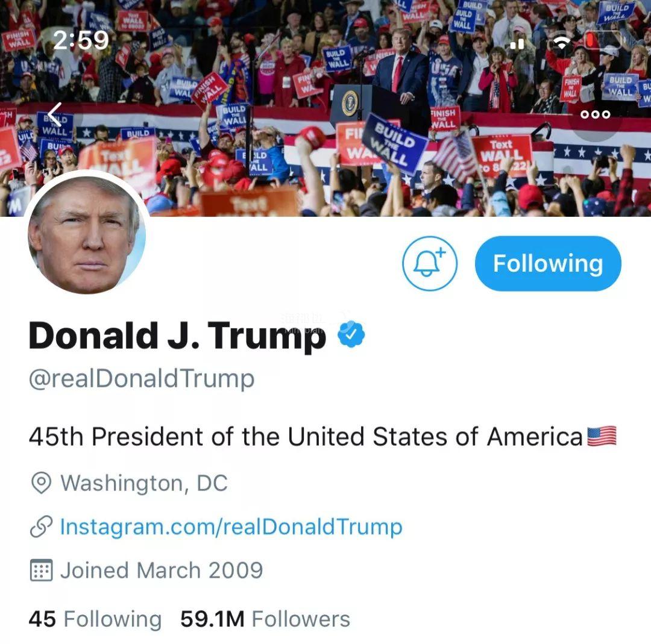Tap the 2:59 clock in status bar
The width and height of the screenshot is (651, 644).
[x=81, y=40]
